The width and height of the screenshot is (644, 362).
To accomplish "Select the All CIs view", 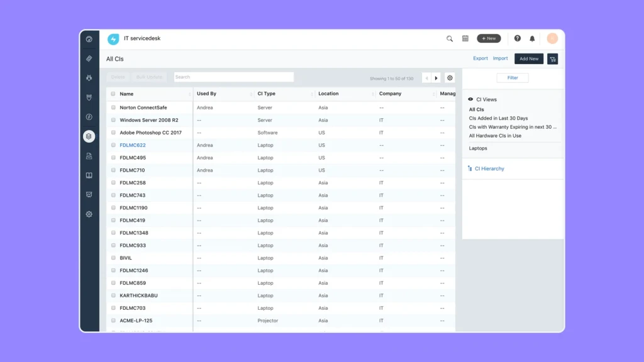I will pyautogui.click(x=477, y=109).
